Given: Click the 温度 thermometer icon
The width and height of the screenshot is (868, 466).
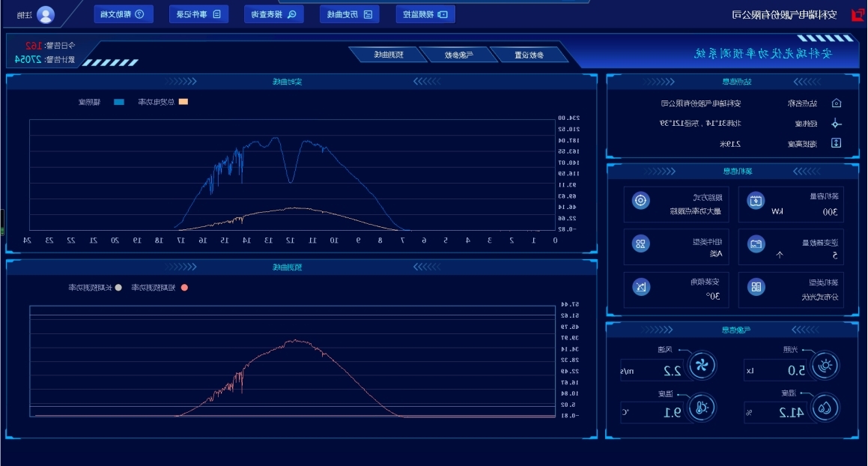Looking at the screenshot, I should 702,408.
